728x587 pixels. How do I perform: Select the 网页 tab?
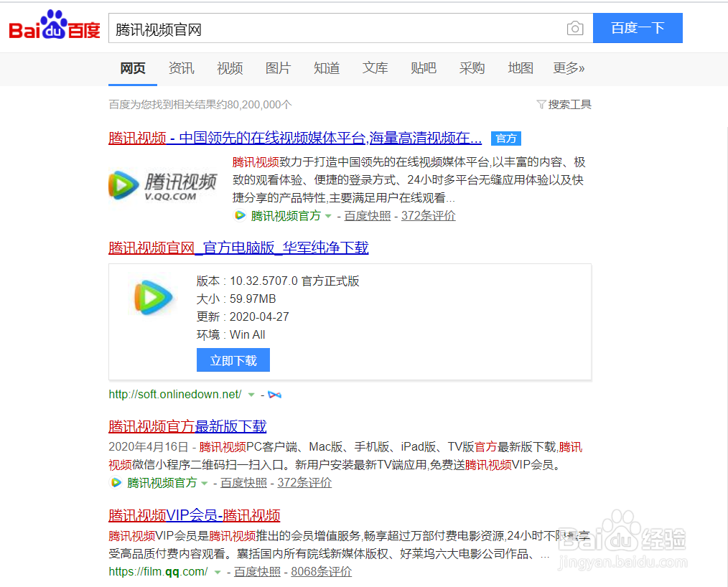133,69
